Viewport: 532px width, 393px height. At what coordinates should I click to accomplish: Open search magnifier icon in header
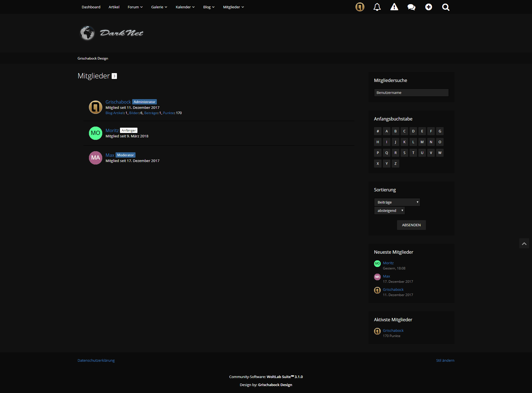[x=446, y=7]
